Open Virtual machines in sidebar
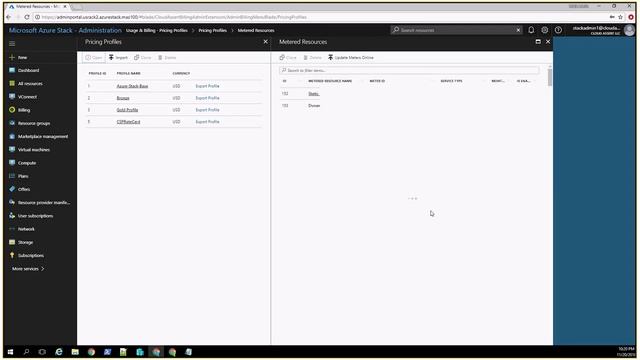 (x=34, y=150)
